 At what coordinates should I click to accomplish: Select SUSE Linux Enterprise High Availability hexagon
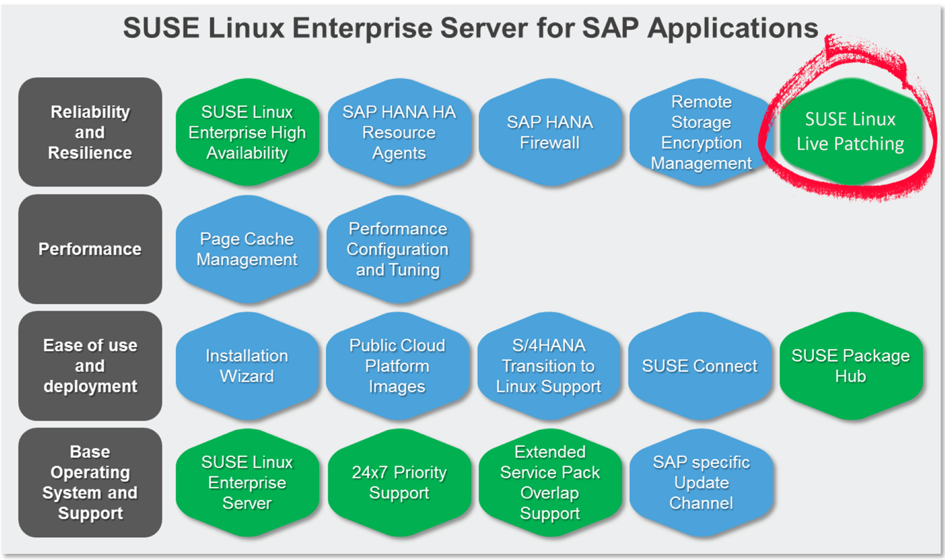(x=247, y=132)
